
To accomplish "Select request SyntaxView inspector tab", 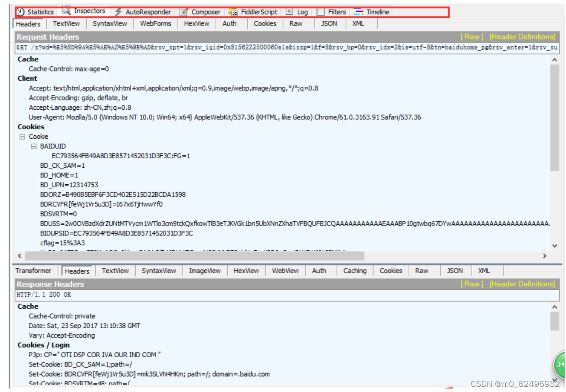I will (110, 23).
